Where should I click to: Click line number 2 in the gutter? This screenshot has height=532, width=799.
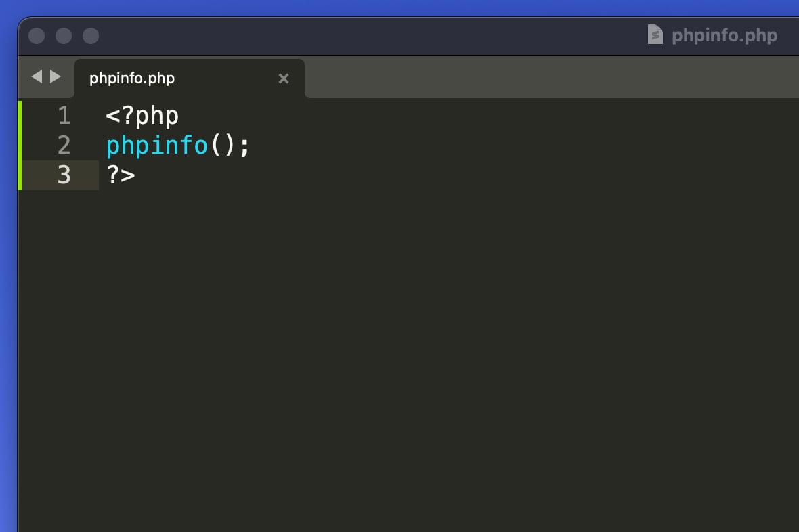coord(64,146)
